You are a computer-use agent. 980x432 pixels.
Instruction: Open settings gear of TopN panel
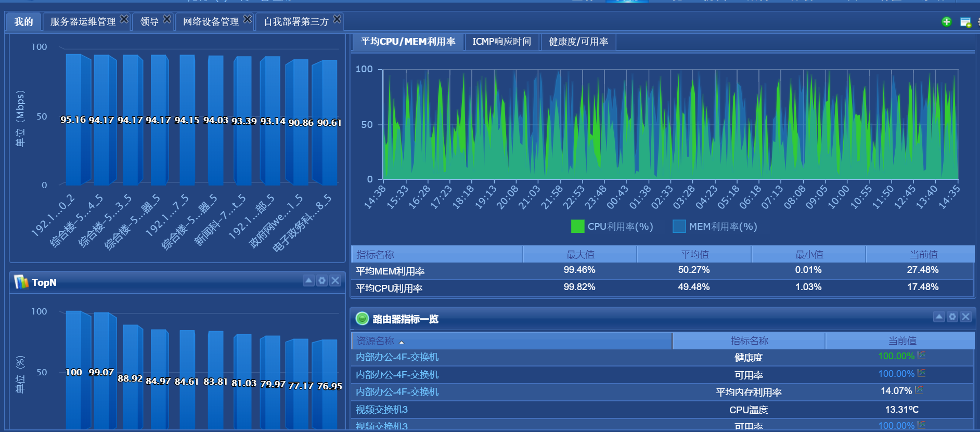322,281
